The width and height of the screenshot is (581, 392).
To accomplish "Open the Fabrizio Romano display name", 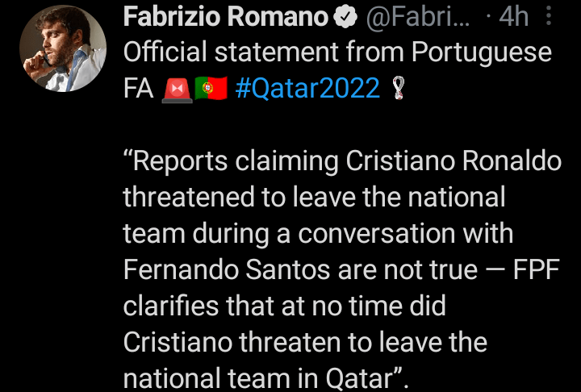I will 226,18.
